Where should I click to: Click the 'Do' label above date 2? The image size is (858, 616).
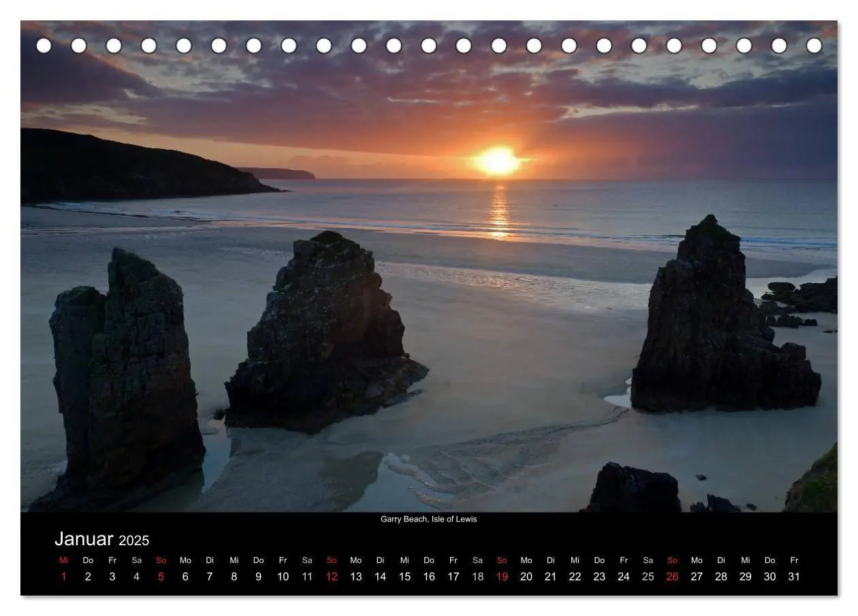tap(88, 560)
